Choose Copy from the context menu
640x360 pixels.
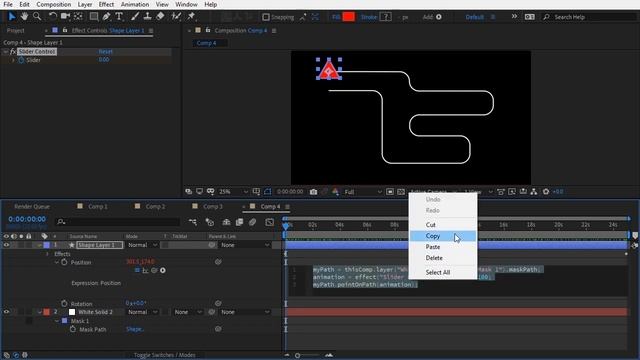(x=443, y=236)
